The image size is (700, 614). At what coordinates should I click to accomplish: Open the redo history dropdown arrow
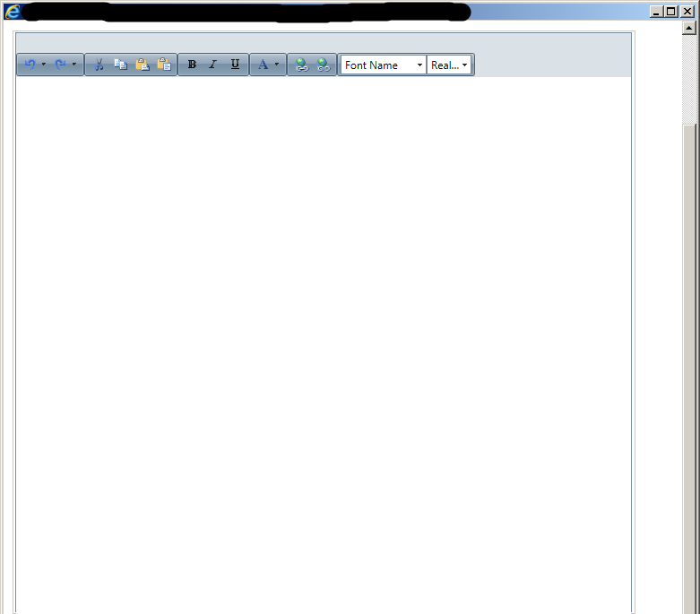pyautogui.click(x=74, y=65)
